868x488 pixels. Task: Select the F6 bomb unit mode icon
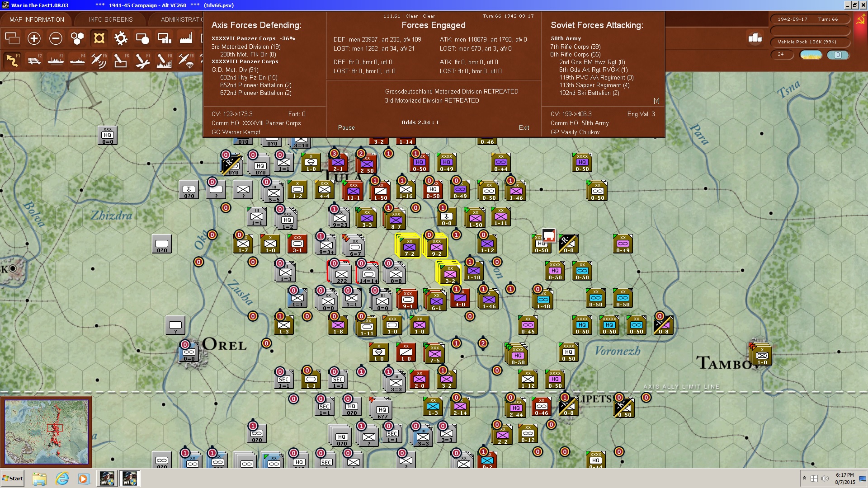click(121, 60)
